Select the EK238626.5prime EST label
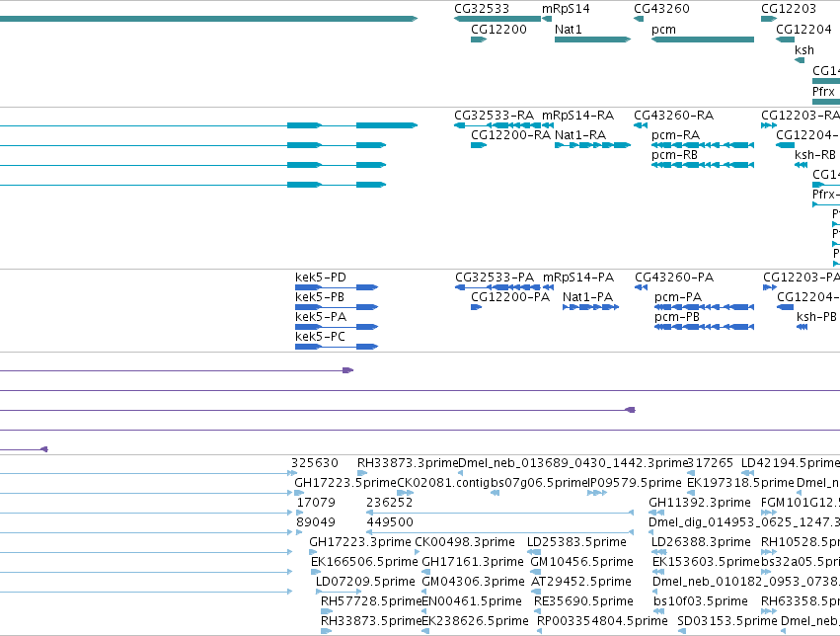Image resolution: width=840 pixels, height=636 pixels. [x=475, y=621]
